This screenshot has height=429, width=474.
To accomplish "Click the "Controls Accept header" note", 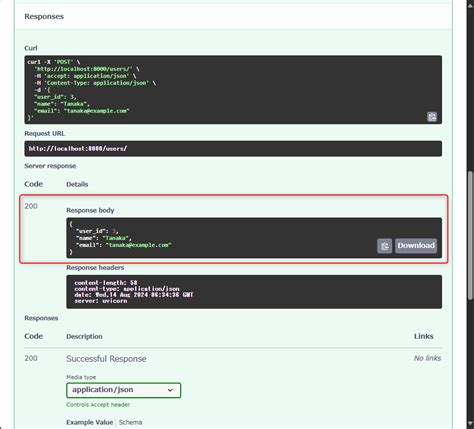I will click(x=98, y=405).
